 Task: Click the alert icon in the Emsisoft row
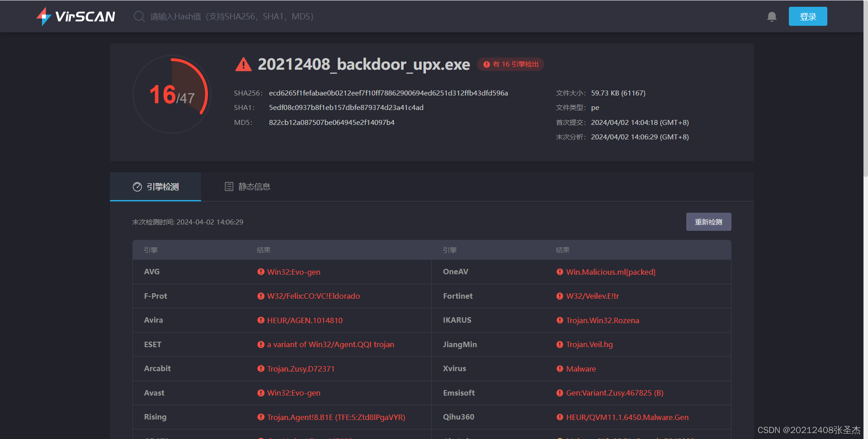point(560,393)
